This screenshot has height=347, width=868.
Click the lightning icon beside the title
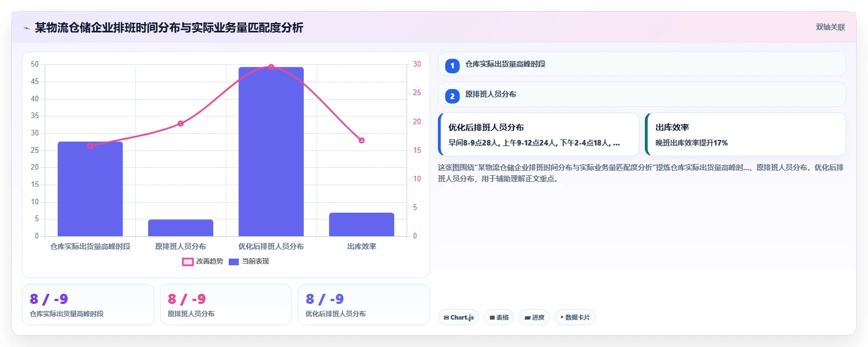coord(26,28)
